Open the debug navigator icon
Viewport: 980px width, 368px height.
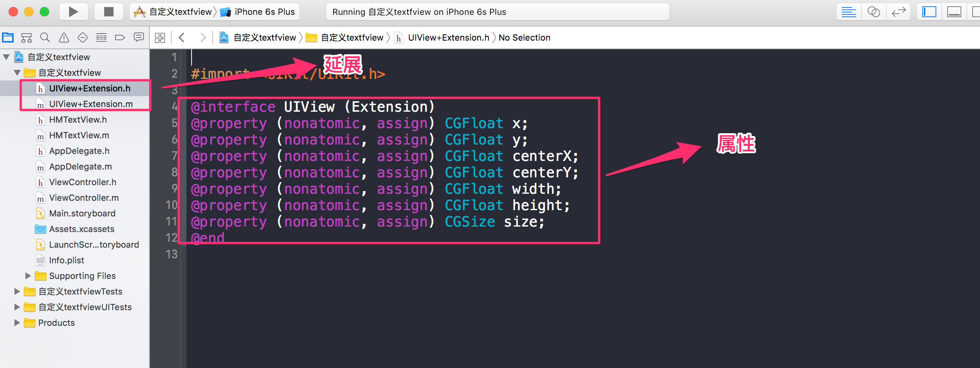(x=101, y=38)
